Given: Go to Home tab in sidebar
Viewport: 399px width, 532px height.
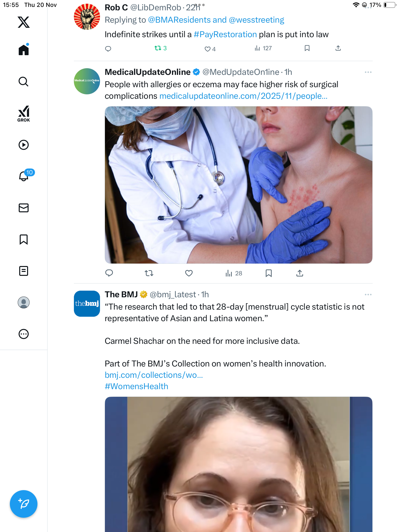Looking at the screenshot, I should coord(24,50).
